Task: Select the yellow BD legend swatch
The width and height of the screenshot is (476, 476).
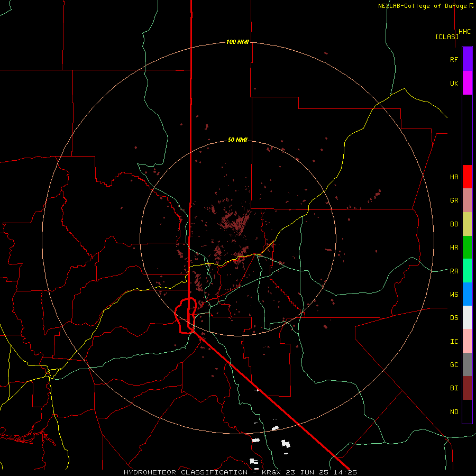Action: [467, 224]
